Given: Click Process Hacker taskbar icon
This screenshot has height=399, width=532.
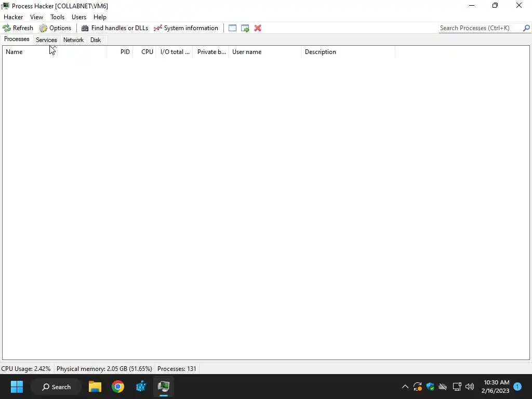Looking at the screenshot, I should (x=164, y=387).
